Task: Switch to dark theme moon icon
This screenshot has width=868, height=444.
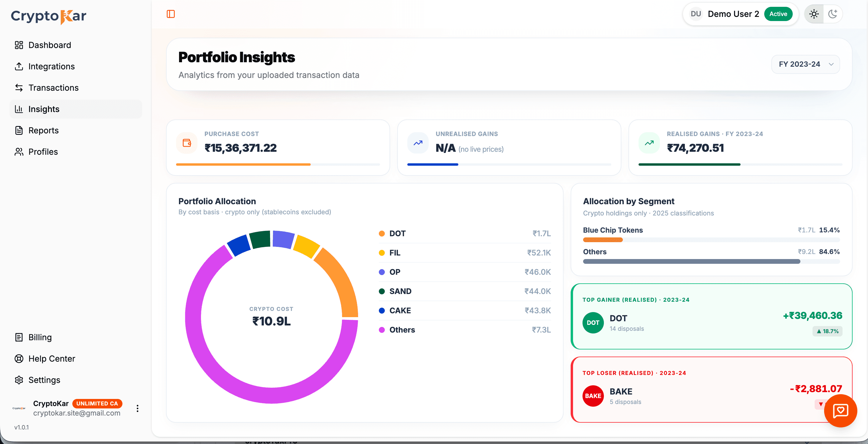Action: (x=833, y=14)
